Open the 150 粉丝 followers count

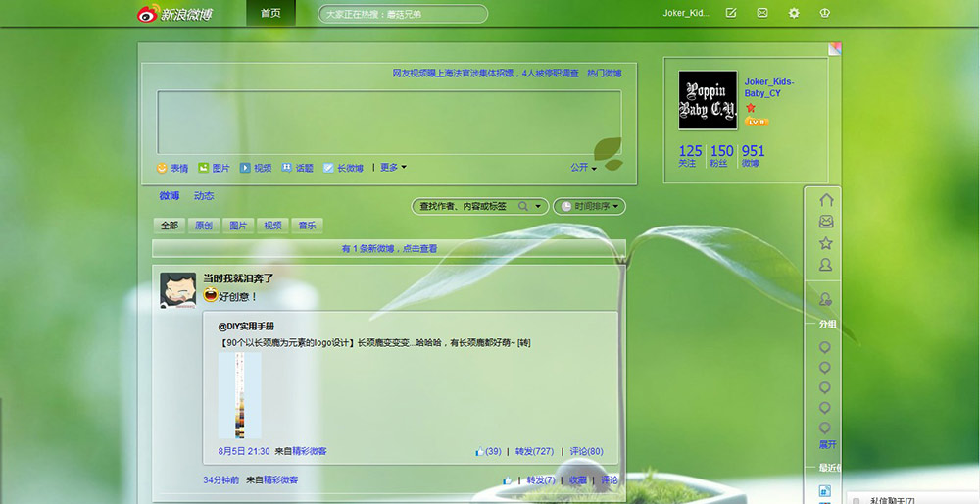(722, 156)
